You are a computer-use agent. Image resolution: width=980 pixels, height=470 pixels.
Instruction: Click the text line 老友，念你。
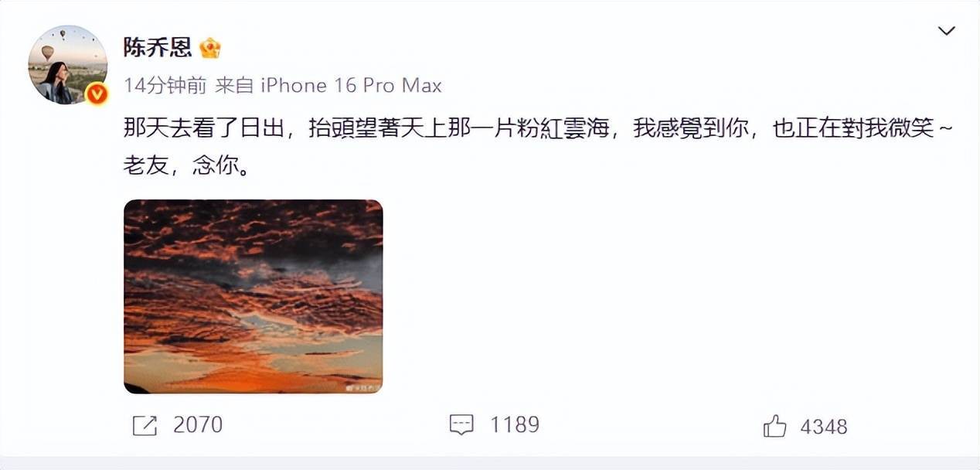(187, 165)
